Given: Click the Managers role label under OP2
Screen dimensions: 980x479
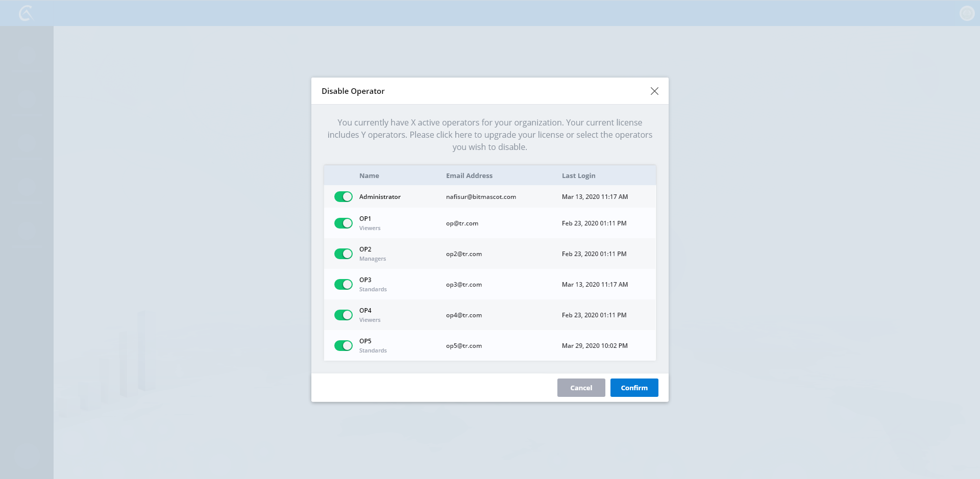Looking at the screenshot, I should [373, 259].
